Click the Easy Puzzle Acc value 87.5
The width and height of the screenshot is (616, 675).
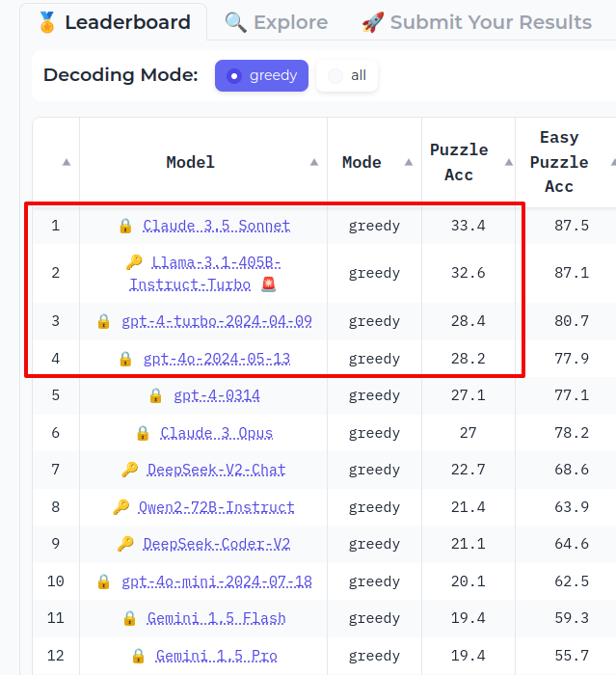click(x=572, y=226)
